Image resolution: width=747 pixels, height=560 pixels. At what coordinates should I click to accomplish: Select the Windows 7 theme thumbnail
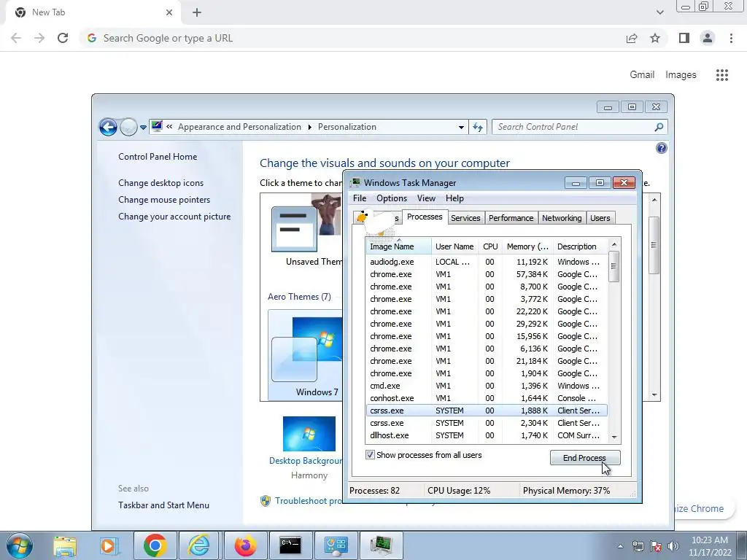(x=306, y=355)
